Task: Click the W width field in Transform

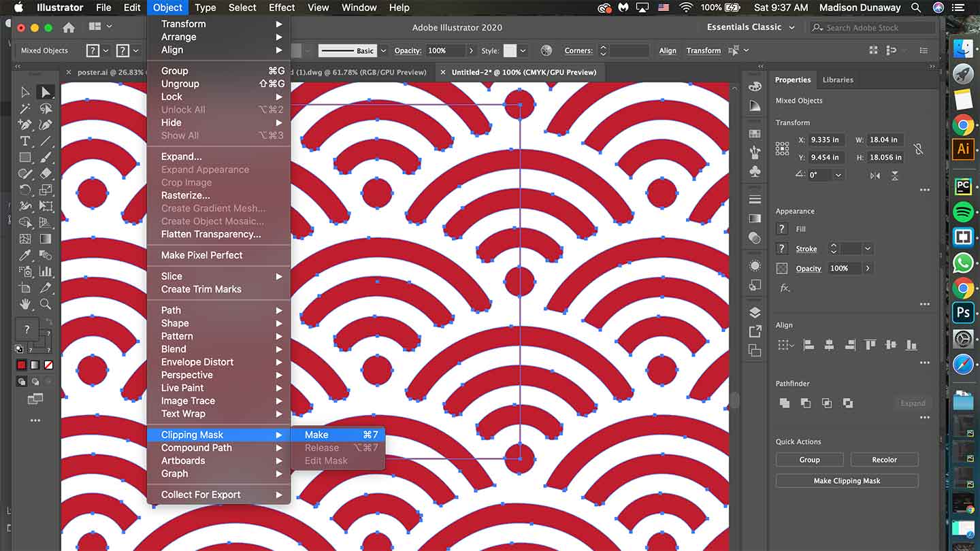Action: tap(885, 139)
